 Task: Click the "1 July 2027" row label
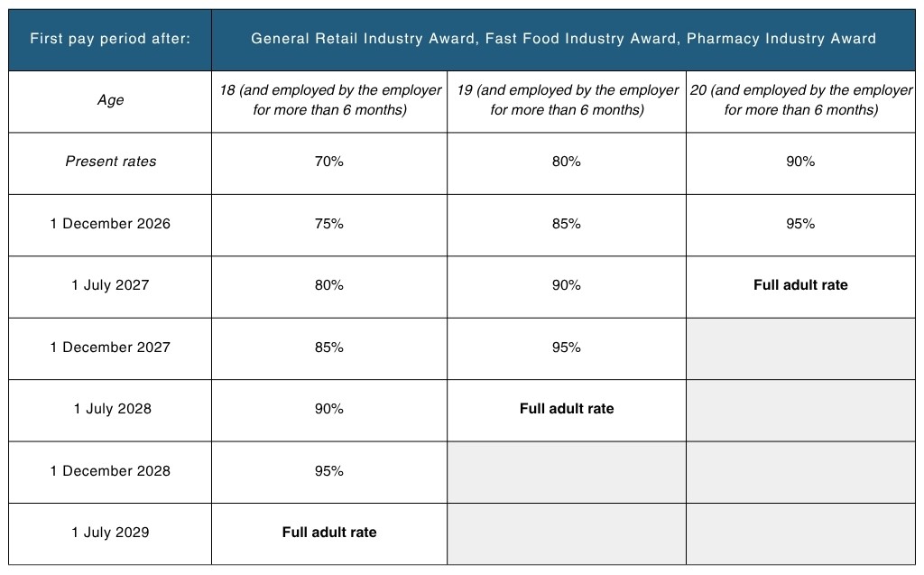pos(110,285)
